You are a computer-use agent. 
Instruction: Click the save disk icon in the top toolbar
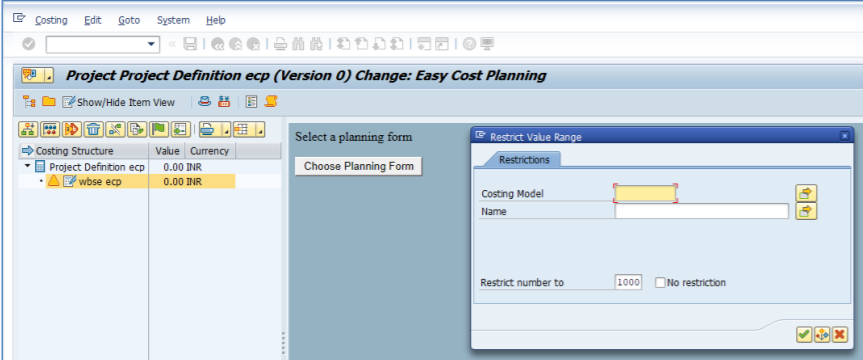pos(190,44)
